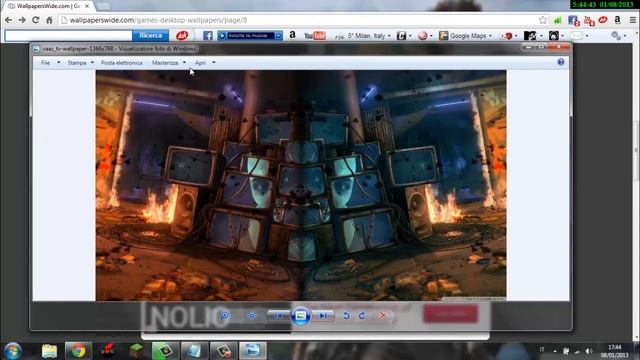Click the Ask toolbar red icon
This screenshot has height=360, width=640.
[182, 36]
